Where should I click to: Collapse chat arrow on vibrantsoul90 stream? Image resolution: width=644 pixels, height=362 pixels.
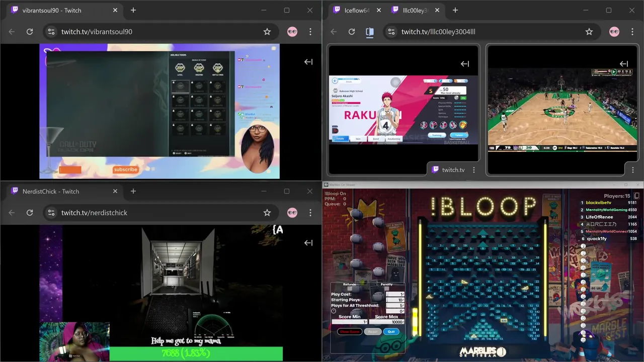coord(308,62)
